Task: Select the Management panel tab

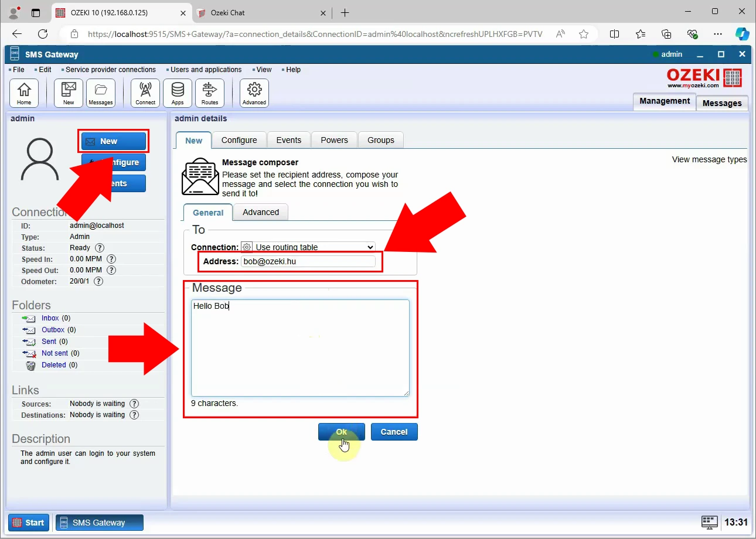Action: pos(665,101)
